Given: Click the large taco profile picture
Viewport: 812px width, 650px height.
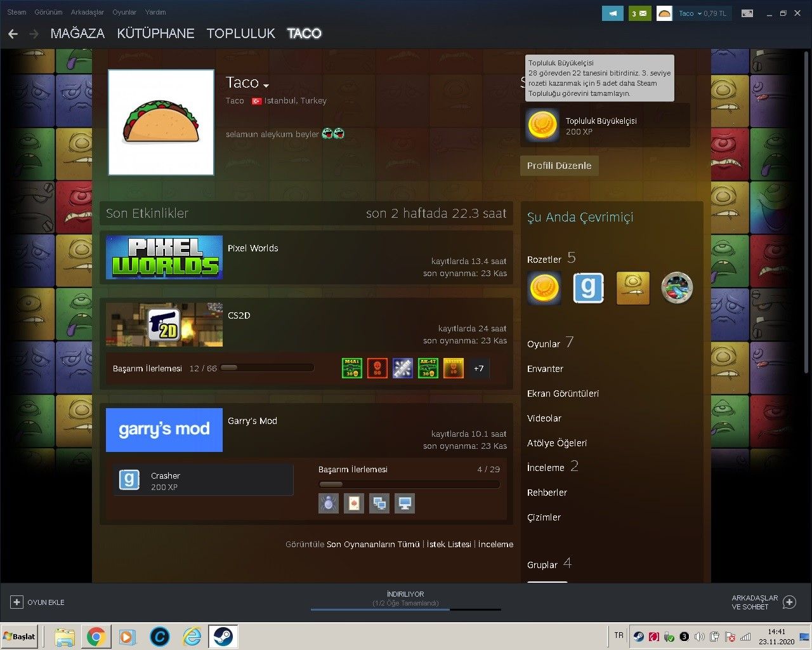Looking at the screenshot, I should tap(161, 123).
